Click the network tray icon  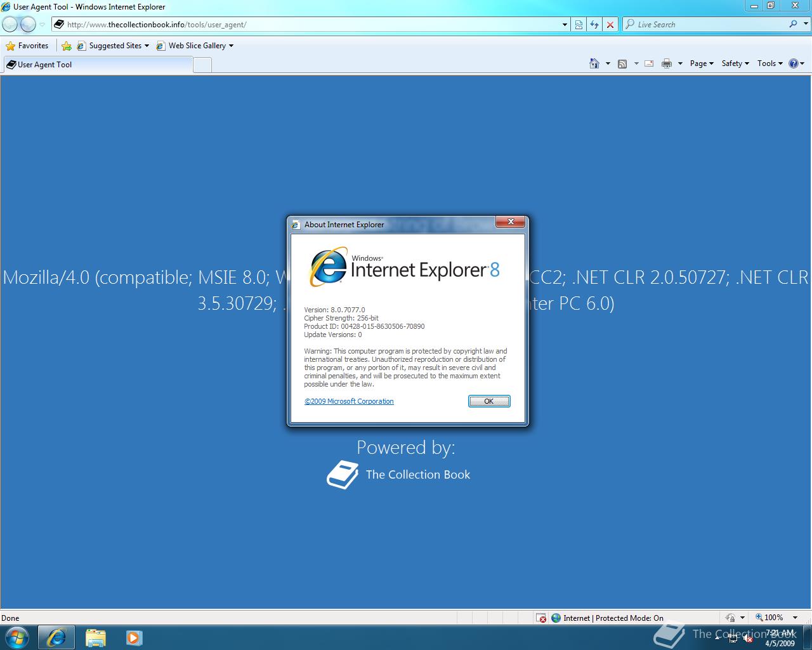pyautogui.click(x=732, y=639)
